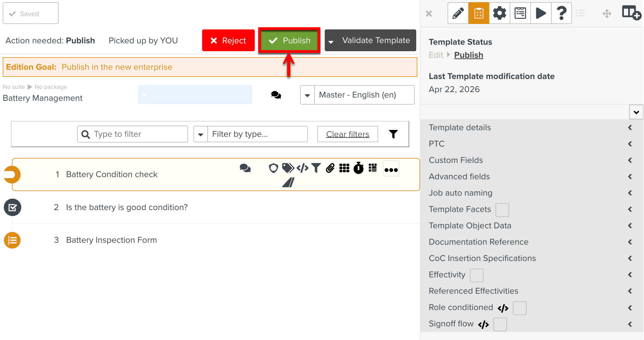The width and height of the screenshot is (644, 340).
Task: Open the paperclip attachments on step 1
Action: coord(330,168)
